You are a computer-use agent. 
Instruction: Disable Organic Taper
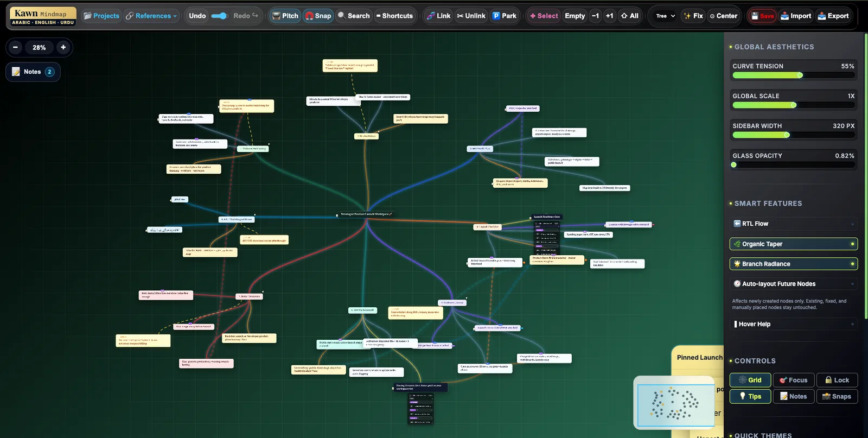(x=794, y=244)
